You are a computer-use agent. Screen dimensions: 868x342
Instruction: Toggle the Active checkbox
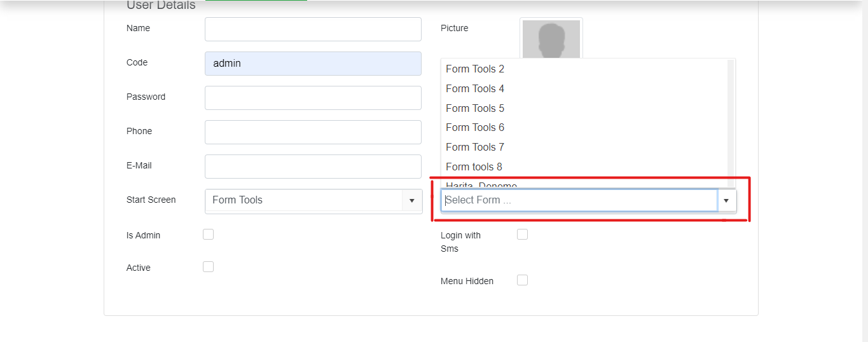point(208,267)
